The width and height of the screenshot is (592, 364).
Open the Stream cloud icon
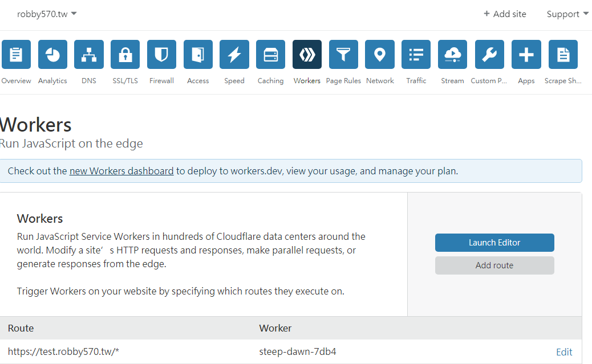453,54
